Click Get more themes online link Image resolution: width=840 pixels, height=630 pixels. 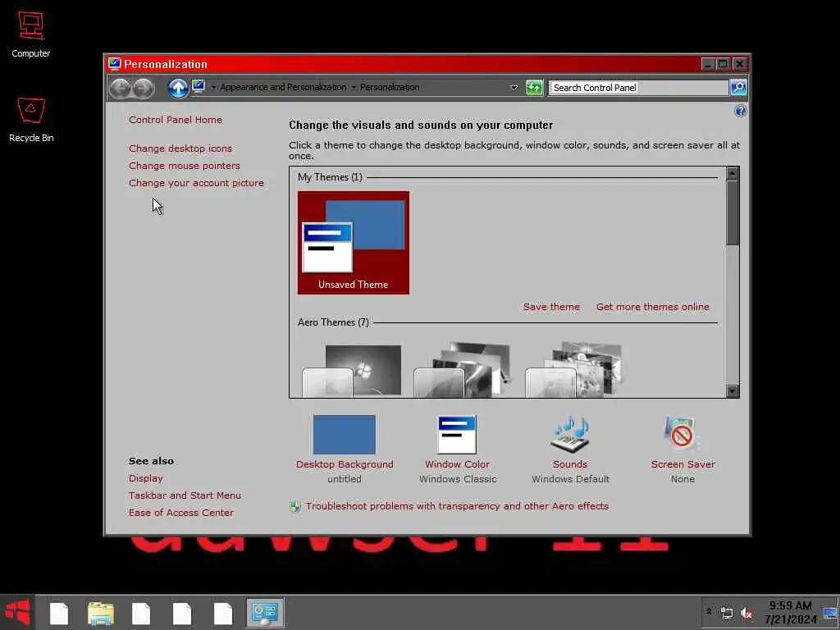tap(652, 307)
